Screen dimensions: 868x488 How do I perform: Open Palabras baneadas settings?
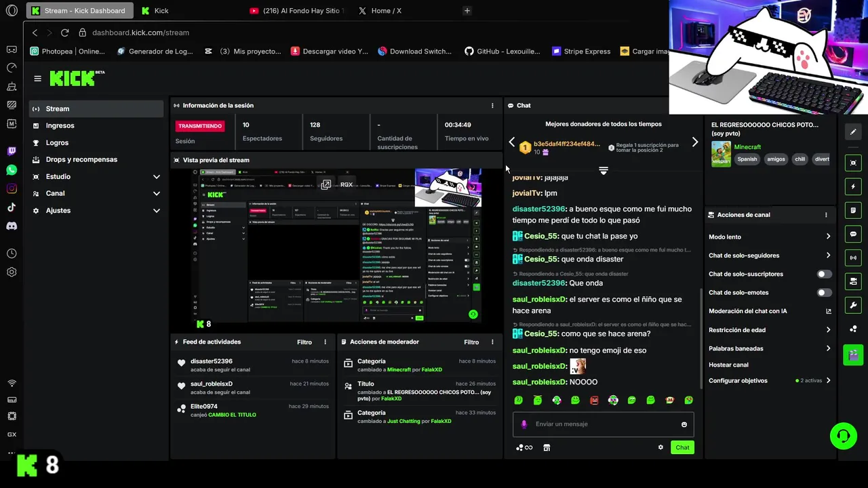point(770,348)
